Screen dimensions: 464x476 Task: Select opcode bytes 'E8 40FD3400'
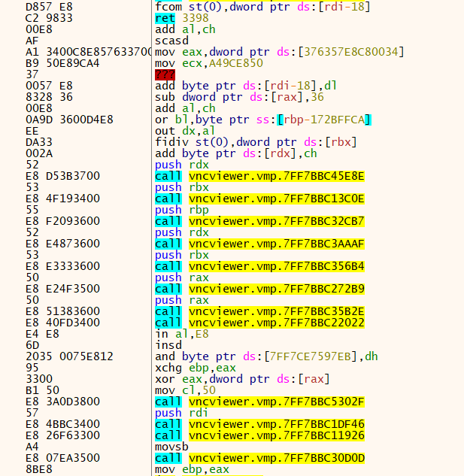pyautogui.click(x=62, y=323)
